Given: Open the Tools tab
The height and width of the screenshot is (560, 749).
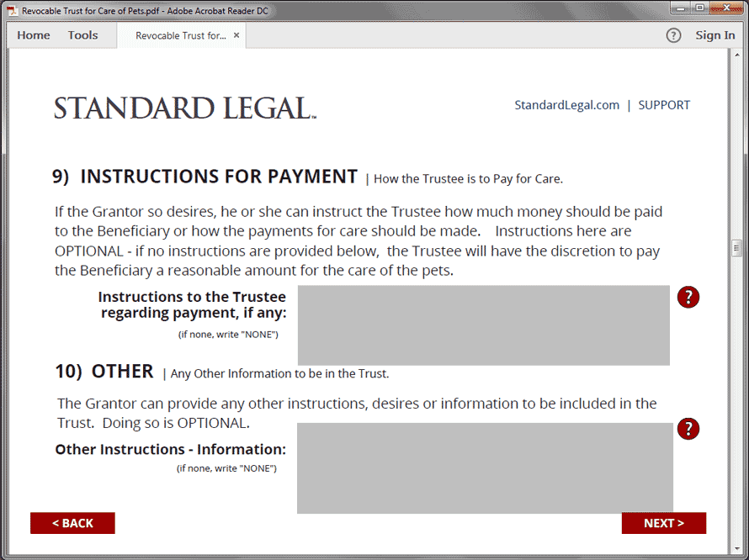Looking at the screenshot, I should click(x=82, y=35).
